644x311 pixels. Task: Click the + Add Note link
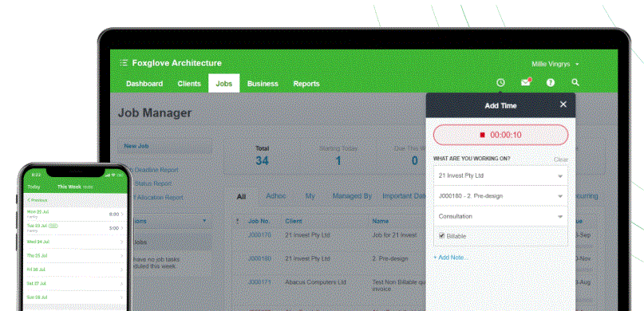coord(451,258)
